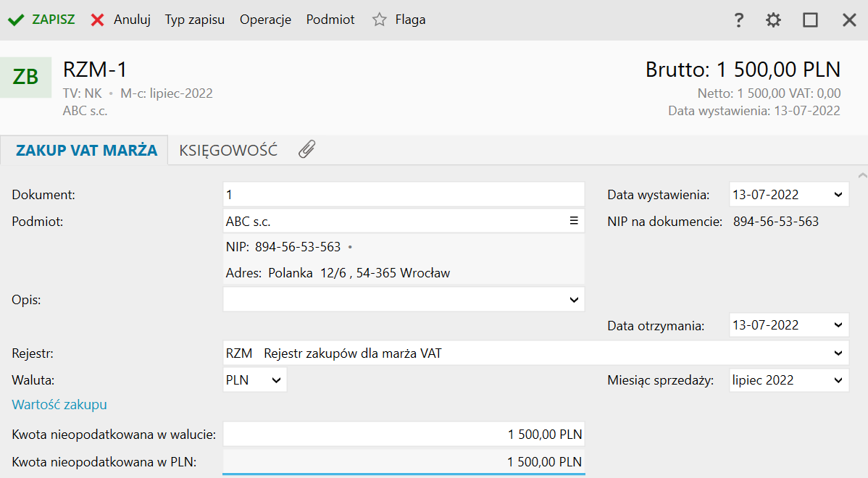Click Kwota nieopodatkowana w PLN field
Viewport: 868px width, 478px height.
(404, 461)
